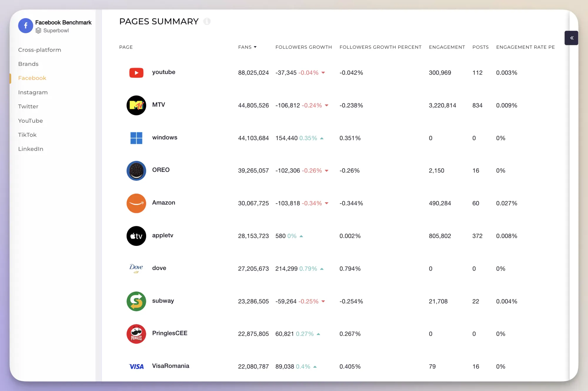This screenshot has height=391, width=588.
Task: Click the Superbowl layers icon
Action: [39, 31]
